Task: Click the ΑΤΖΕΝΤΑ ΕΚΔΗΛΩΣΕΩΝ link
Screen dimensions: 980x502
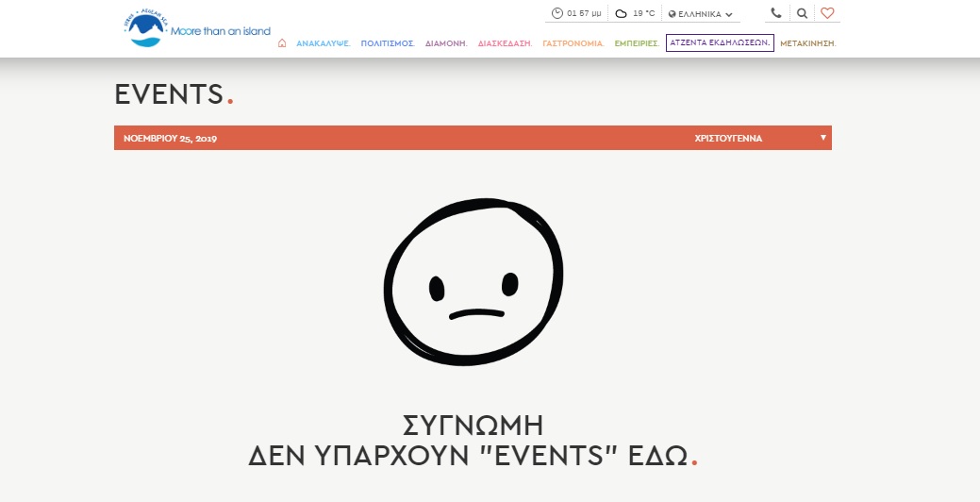Action: [719, 43]
